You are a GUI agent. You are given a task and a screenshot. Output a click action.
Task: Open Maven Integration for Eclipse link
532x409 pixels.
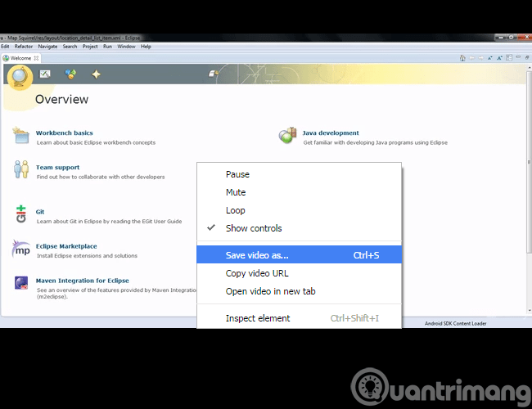coord(83,281)
